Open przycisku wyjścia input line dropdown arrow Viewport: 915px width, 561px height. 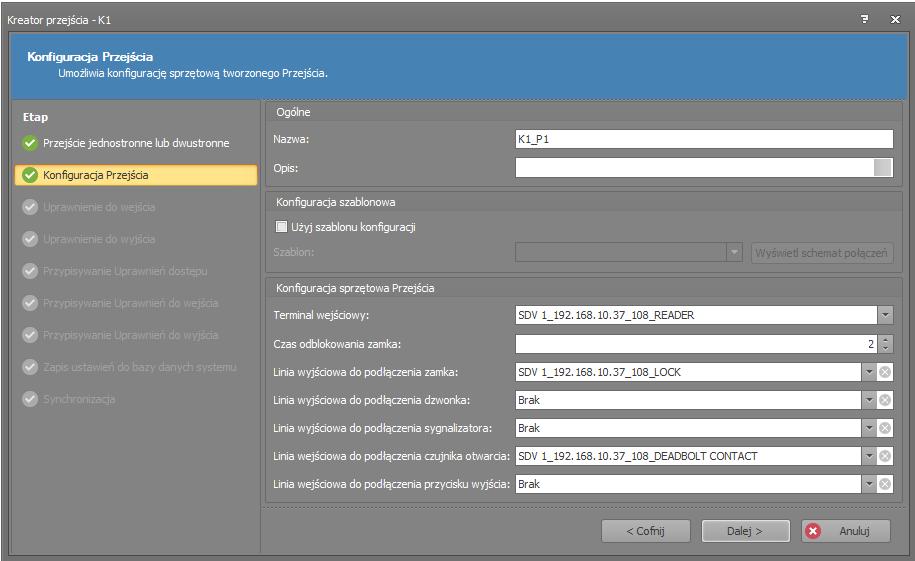coord(869,484)
